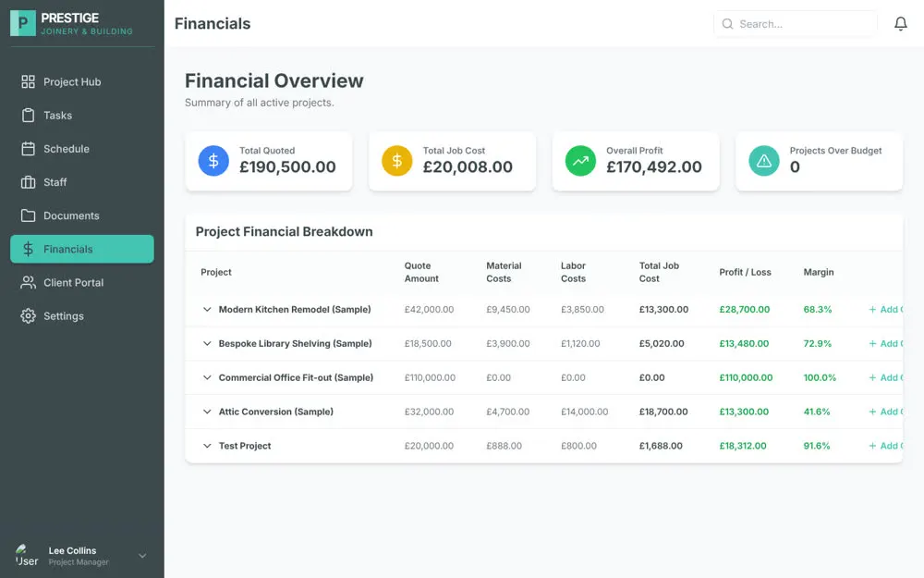Viewport: 924px width, 578px height.
Task: Click the magnifier icon in the search bar
Action: click(x=728, y=24)
